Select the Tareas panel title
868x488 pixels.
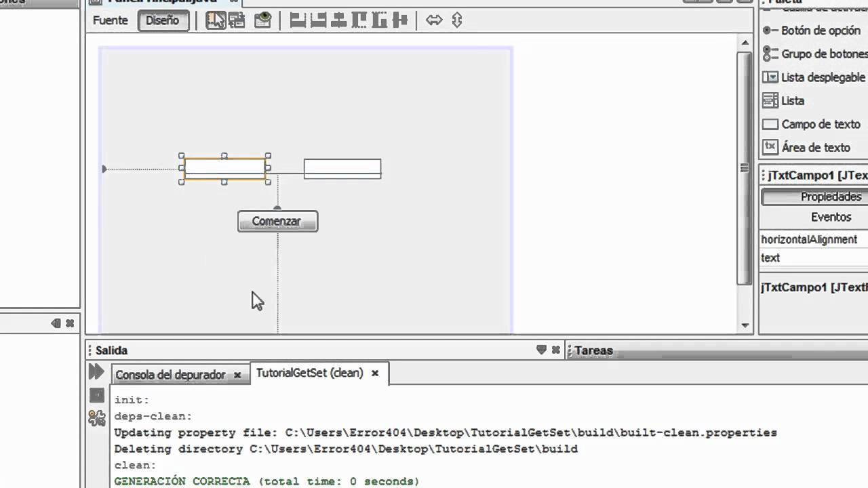594,350
